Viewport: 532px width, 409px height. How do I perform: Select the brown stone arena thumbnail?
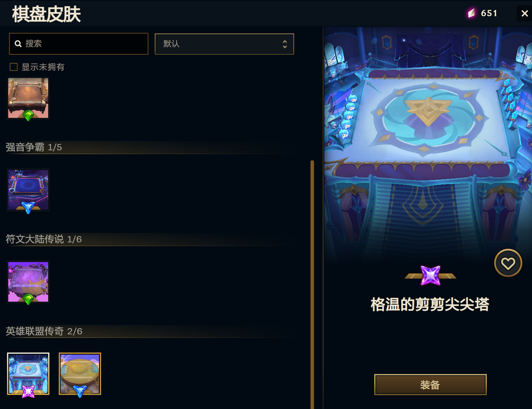(28, 98)
